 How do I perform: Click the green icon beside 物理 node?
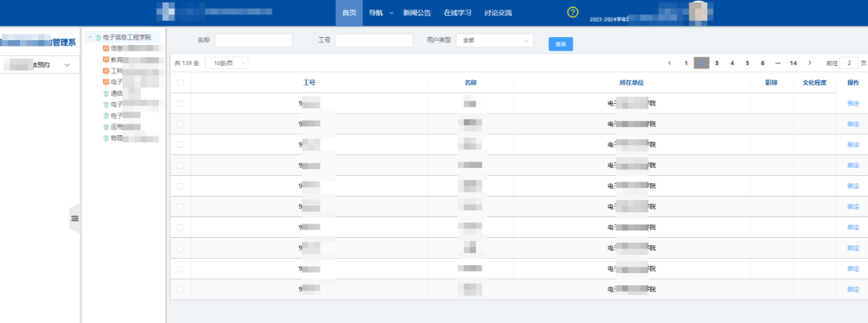tap(106, 138)
